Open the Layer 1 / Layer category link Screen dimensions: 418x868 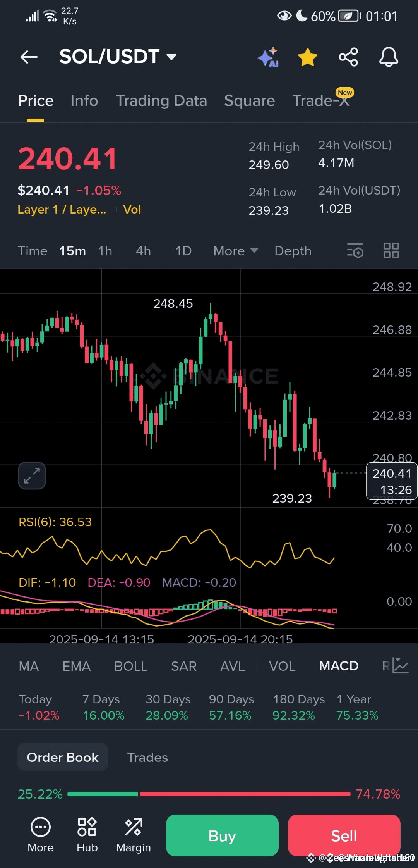[62, 210]
